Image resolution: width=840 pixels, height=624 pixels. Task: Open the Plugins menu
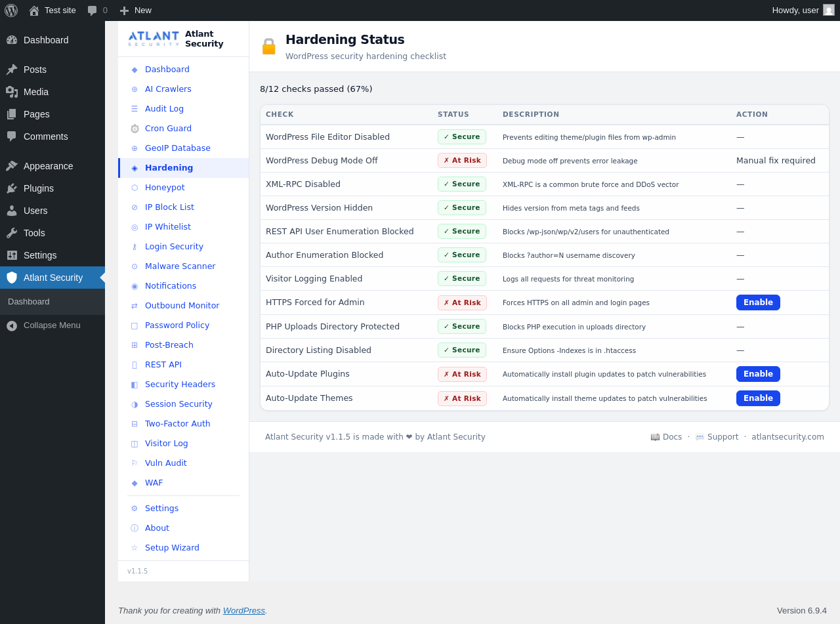(52, 188)
